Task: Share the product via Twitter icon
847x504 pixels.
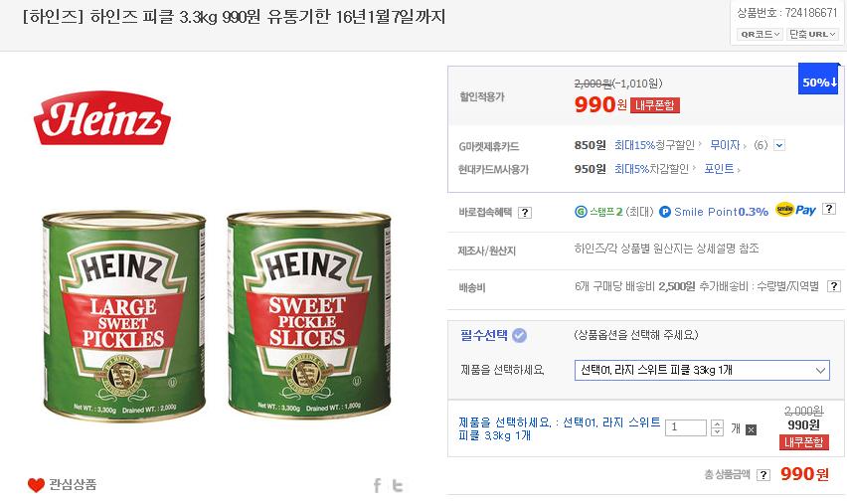Action: [x=397, y=485]
